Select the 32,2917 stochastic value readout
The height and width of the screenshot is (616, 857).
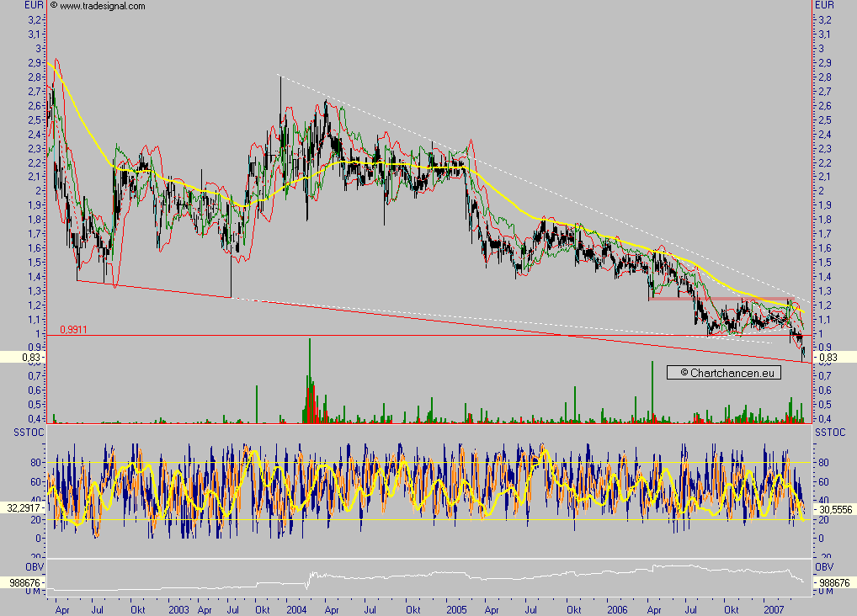24,509
